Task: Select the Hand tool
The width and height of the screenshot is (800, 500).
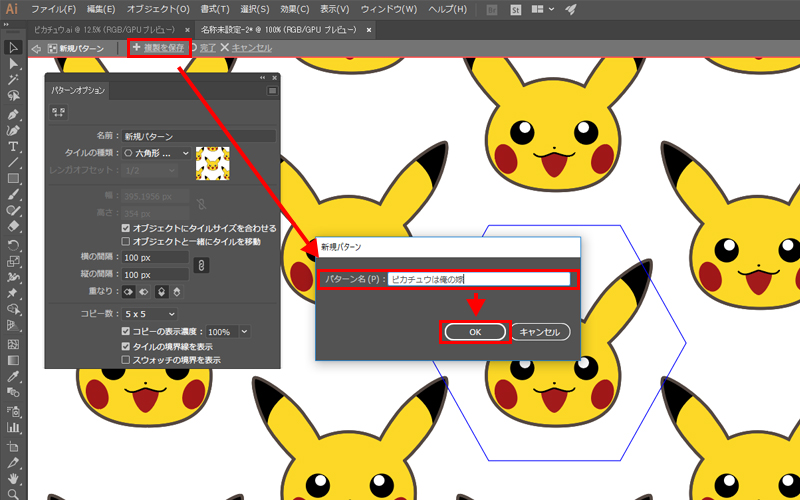Action: [x=13, y=479]
